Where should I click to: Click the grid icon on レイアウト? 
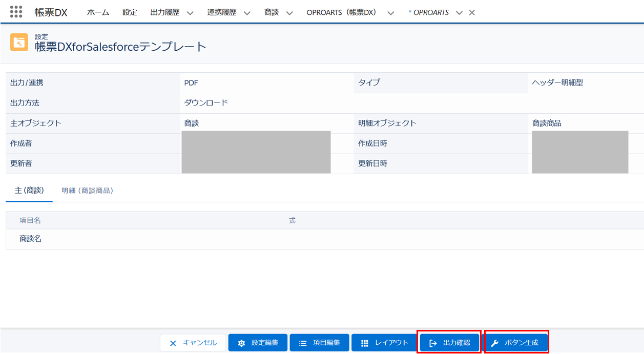tap(365, 343)
